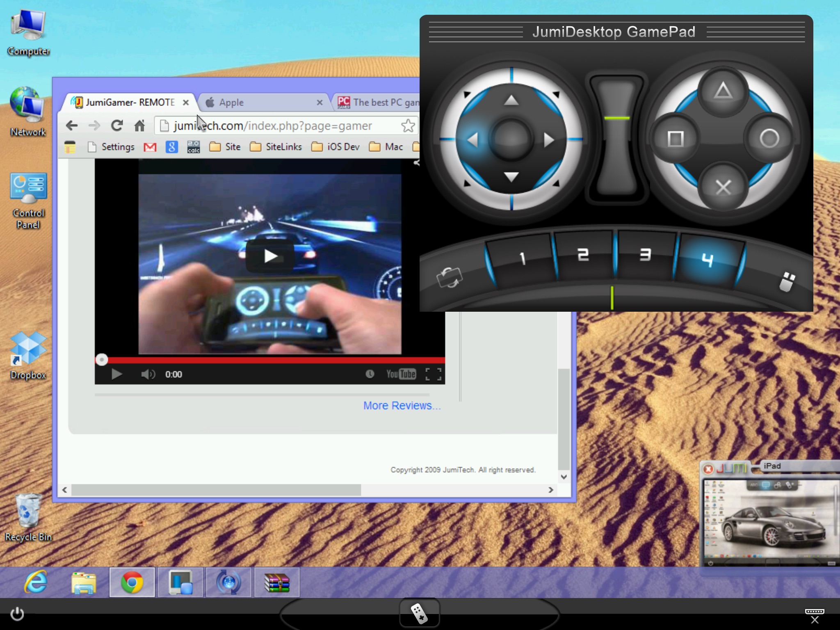
Task: Open the video on YouTube via logo
Action: tap(401, 374)
